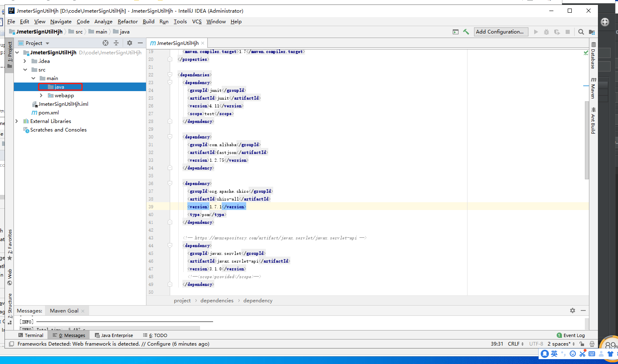This screenshot has height=364, width=618.
Task: Click the editor vertical scrollbar
Action: click(587, 140)
